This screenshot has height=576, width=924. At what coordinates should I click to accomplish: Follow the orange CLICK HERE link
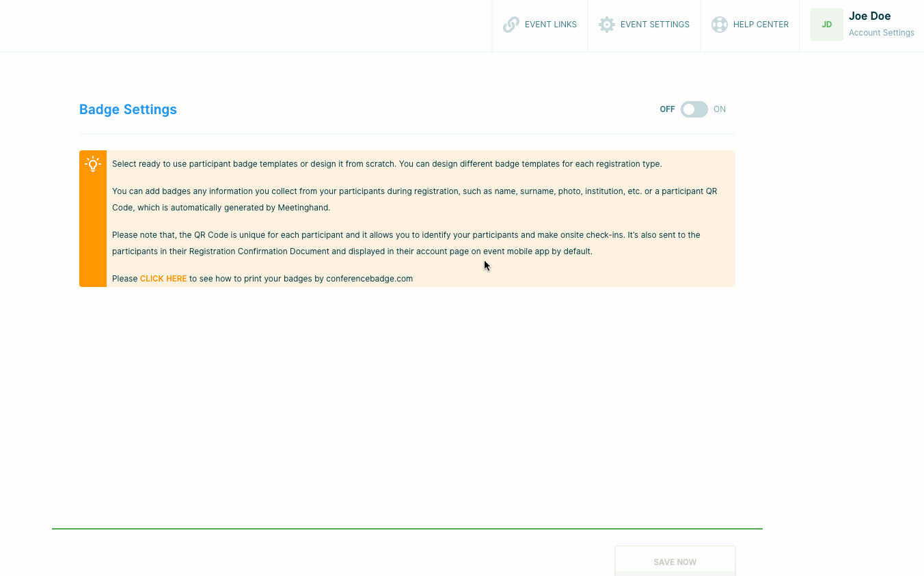pyautogui.click(x=163, y=279)
